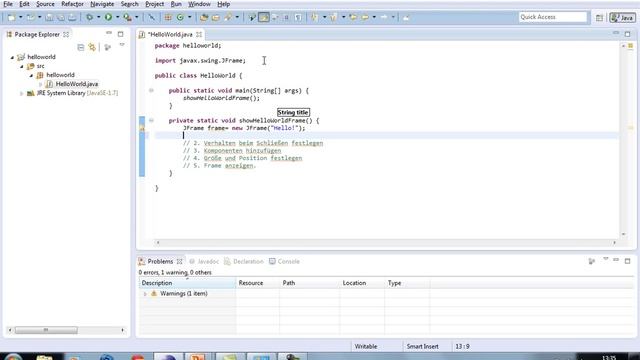Collapse the helloworld project node
The width and height of the screenshot is (640, 360).
(12, 58)
